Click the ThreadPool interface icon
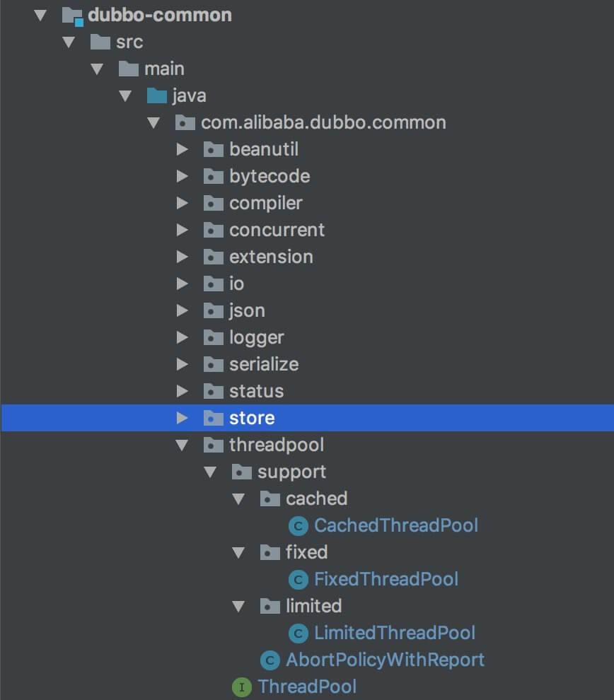The width and height of the screenshot is (614, 700). [242, 687]
